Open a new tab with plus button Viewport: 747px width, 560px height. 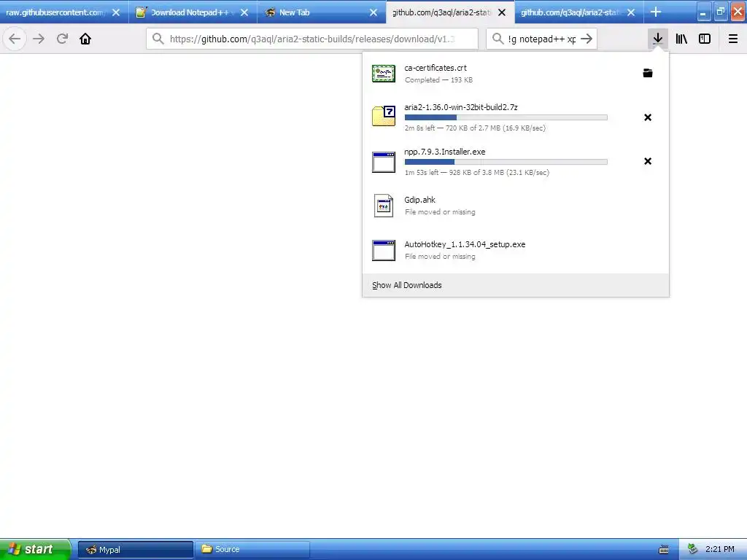tap(656, 12)
